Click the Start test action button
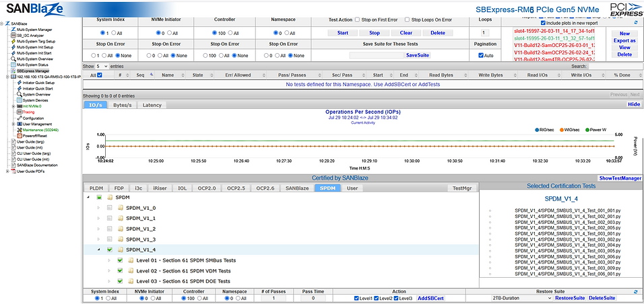This screenshot has height=304, width=644. [342, 33]
